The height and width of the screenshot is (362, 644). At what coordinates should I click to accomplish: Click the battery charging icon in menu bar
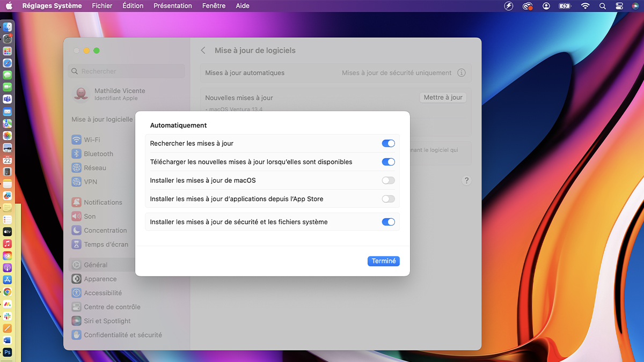click(x=565, y=6)
